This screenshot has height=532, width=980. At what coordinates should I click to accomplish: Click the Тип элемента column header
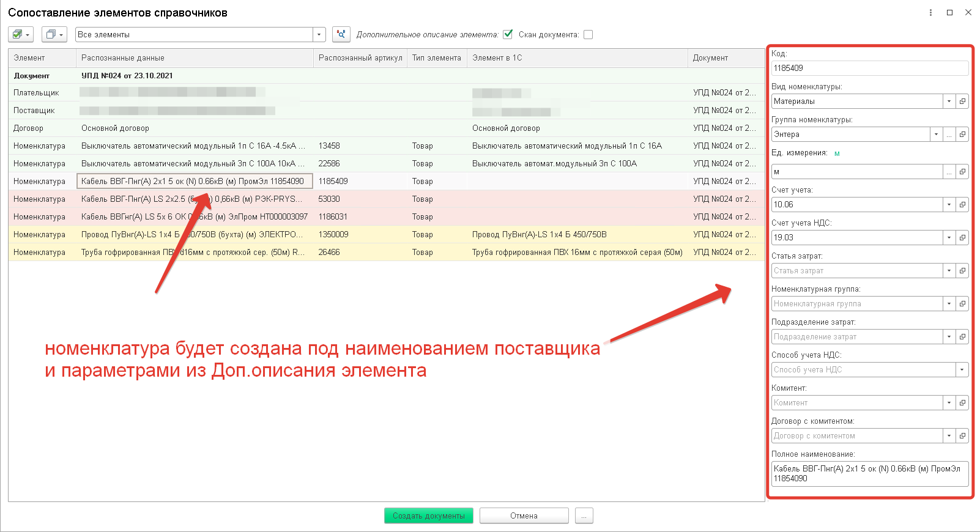(437, 58)
